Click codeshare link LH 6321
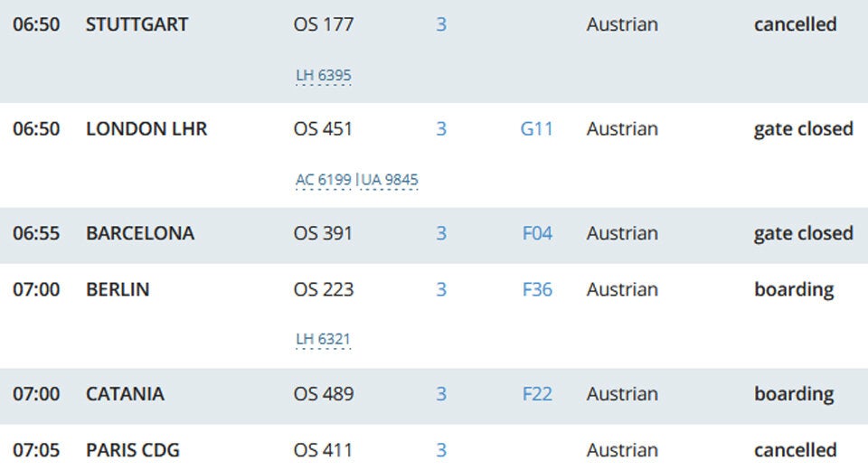This screenshot has height=470, width=868. pos(323,340)
